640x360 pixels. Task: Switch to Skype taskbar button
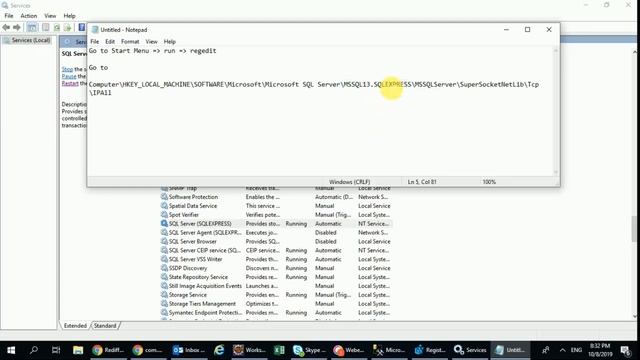309,350
